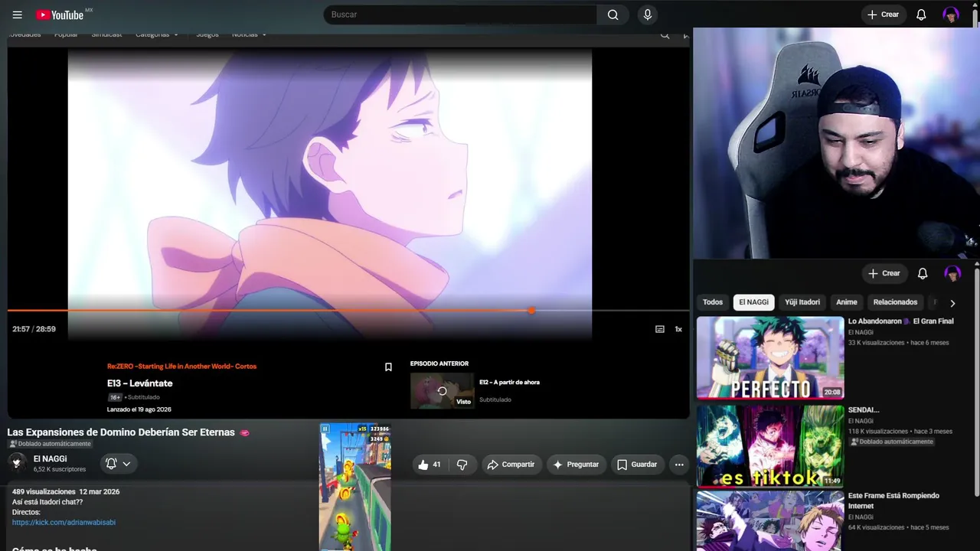Click Crear in the top header
The height and width of the screenshot is (551, 980).
[883, 15]
